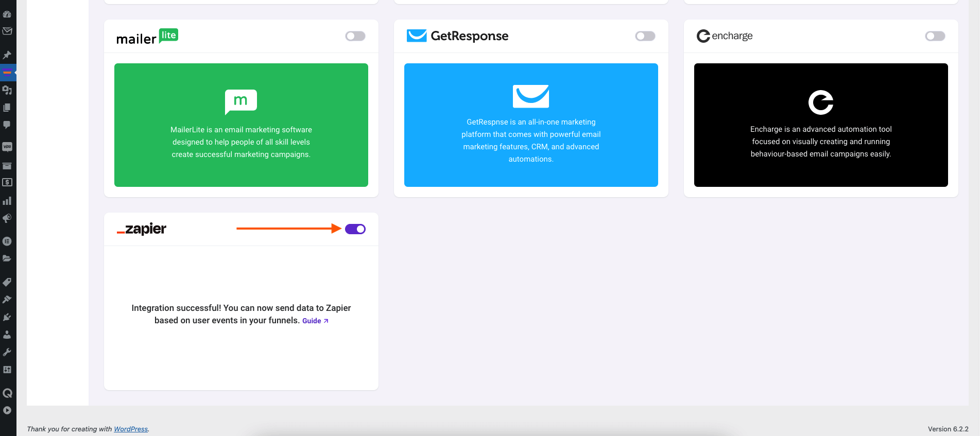Open Payments dollar-sign icon in sidebar

click(x=7, y=182)
